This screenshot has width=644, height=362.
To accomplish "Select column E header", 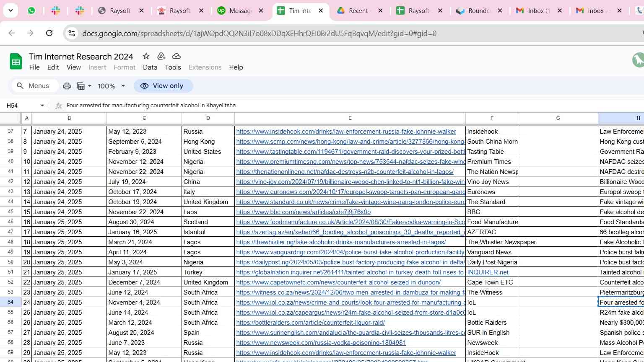I will (350, 118).
